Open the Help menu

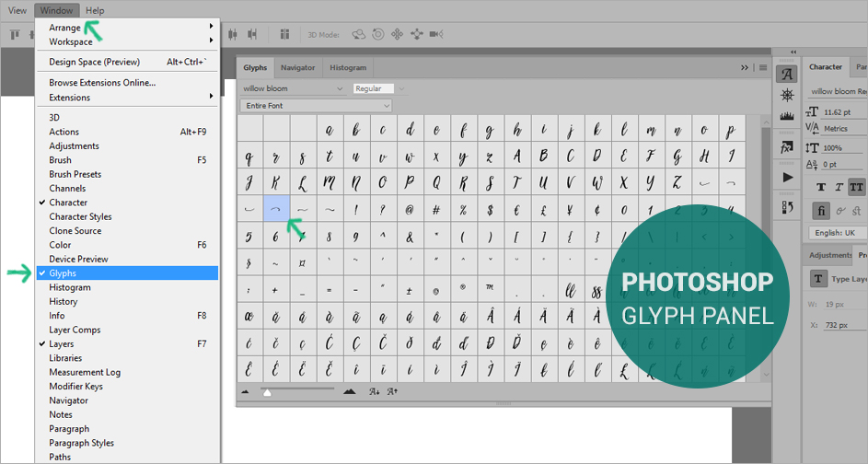95,10
